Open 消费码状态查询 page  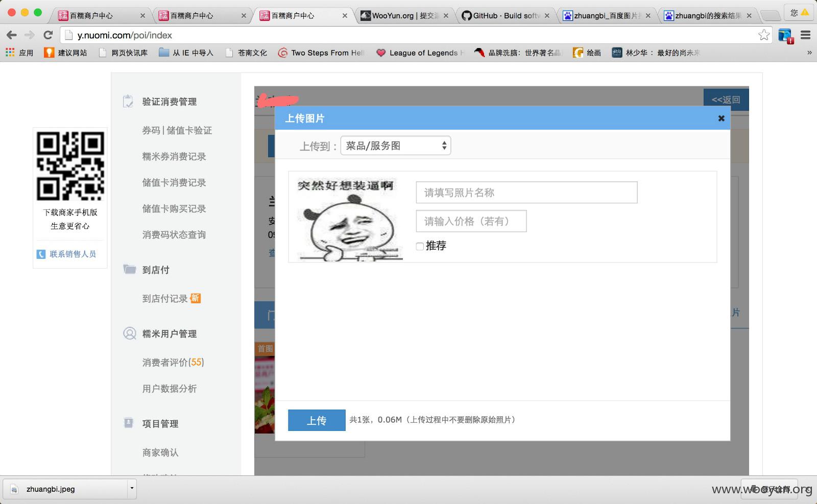pyautogui.click(x=174, y=235)
